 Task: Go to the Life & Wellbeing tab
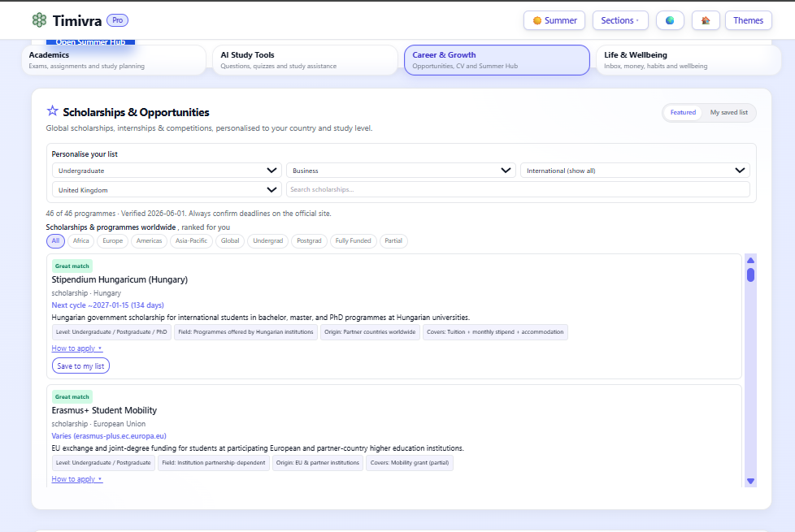689,60
